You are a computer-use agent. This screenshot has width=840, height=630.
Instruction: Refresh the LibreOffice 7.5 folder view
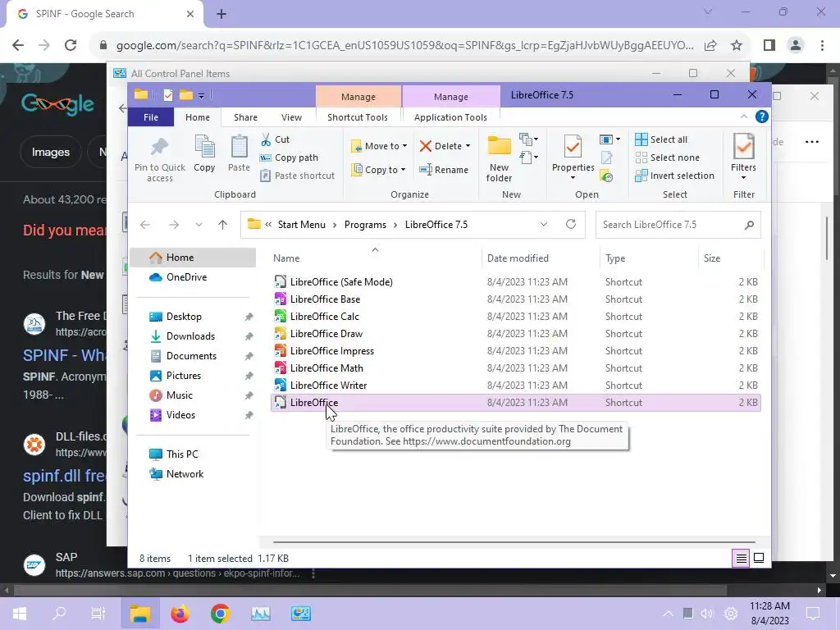point(571,224)
